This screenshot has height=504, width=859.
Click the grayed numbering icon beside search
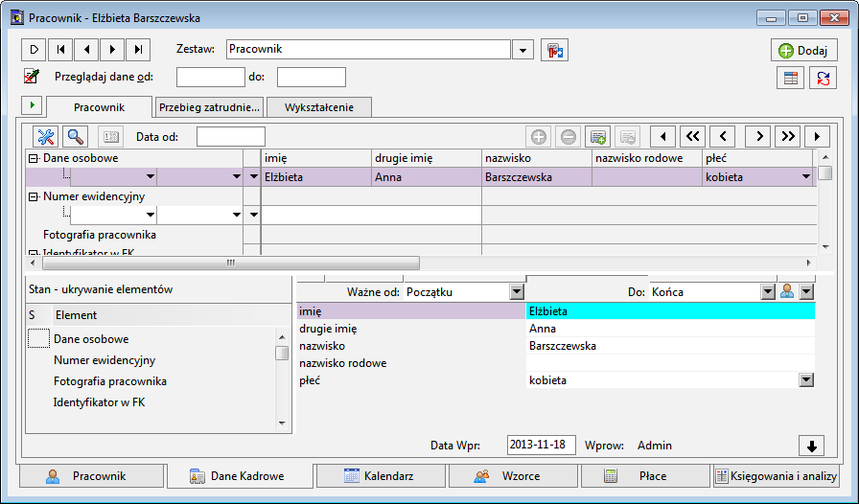point(110,136)
